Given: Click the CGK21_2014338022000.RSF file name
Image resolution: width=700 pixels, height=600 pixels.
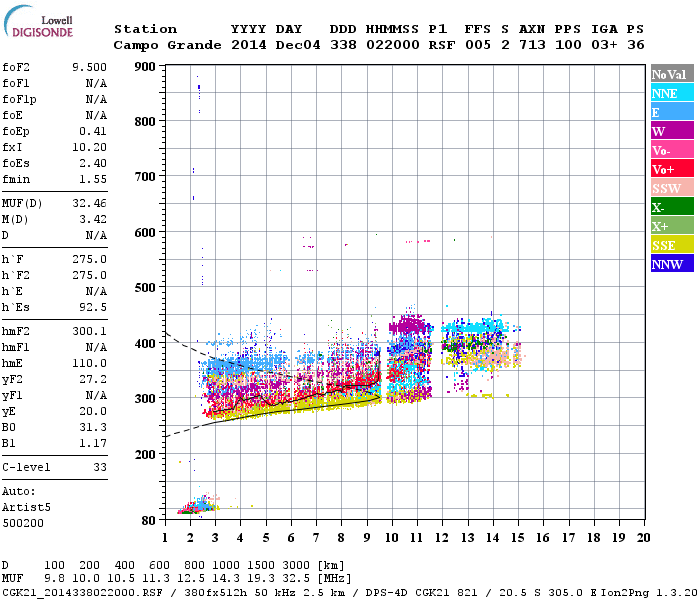Looking at the screenshot, I should point(83,592).
